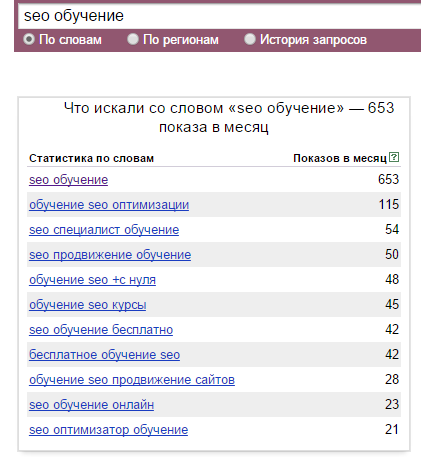Open the 'seo продвижение обучение' link

point(110,255)
